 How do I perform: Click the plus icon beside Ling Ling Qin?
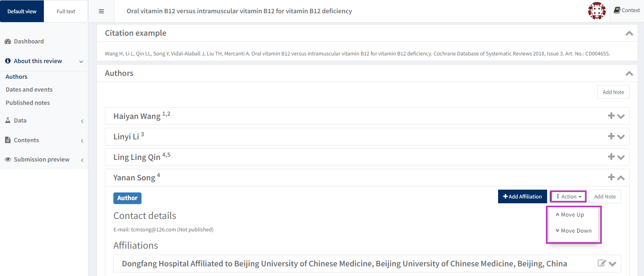(x=611, y=157)
